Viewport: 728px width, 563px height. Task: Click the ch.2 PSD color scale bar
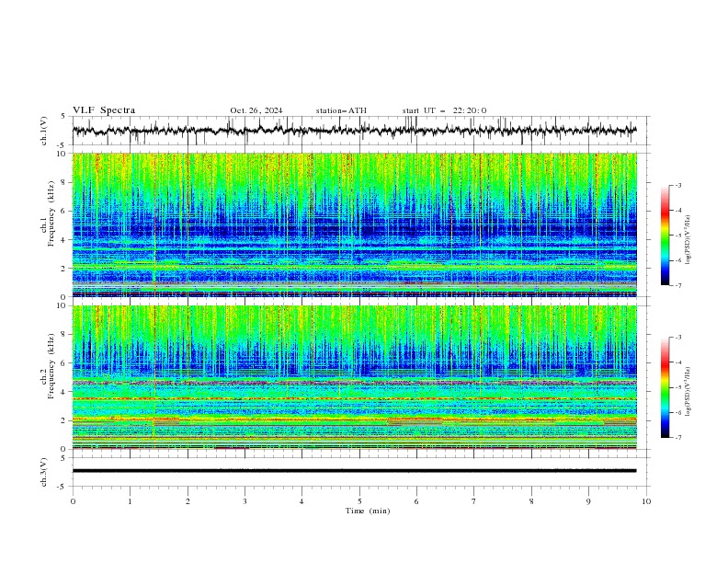point(665,387)
